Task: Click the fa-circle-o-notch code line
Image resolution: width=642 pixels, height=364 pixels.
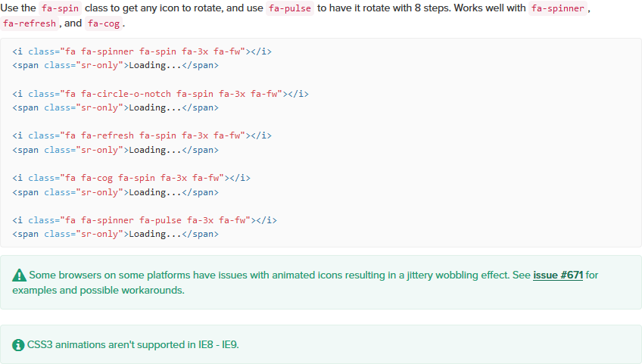Action: coord(160,94)
